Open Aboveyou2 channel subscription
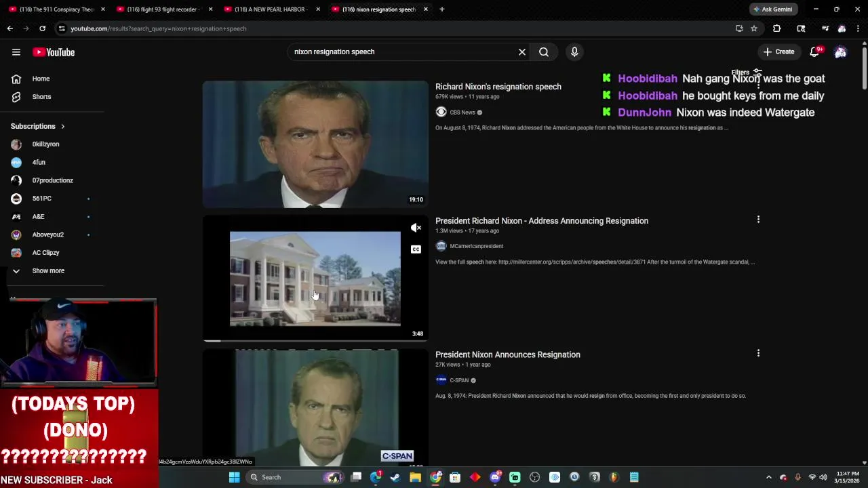This screenshot has height=488, width=868. click(47, 235)
